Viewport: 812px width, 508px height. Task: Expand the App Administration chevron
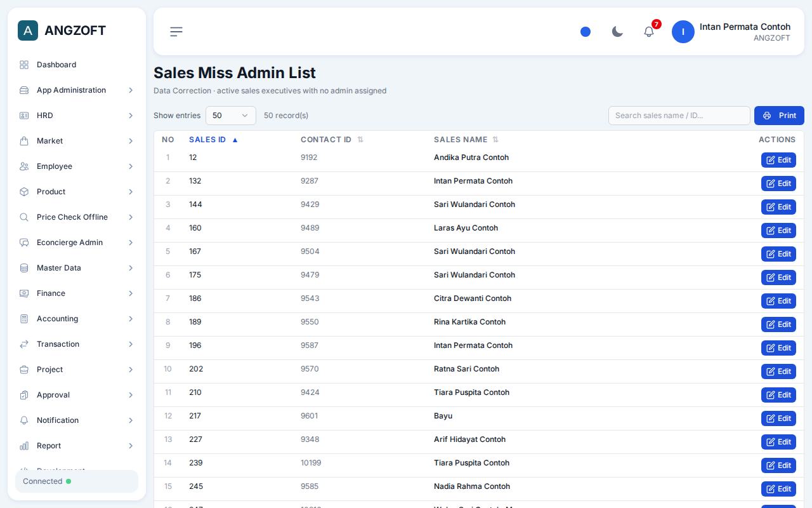pos(131,90)
